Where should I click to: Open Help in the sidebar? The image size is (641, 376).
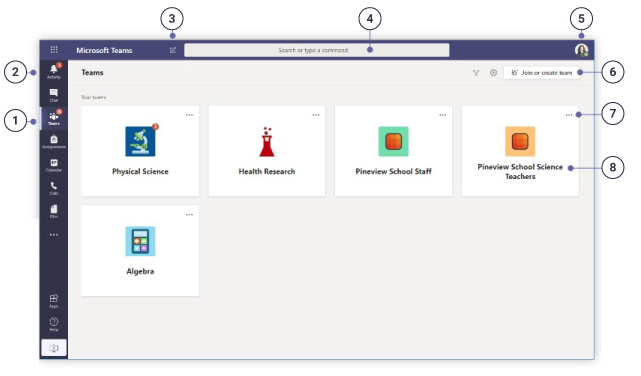54,324
